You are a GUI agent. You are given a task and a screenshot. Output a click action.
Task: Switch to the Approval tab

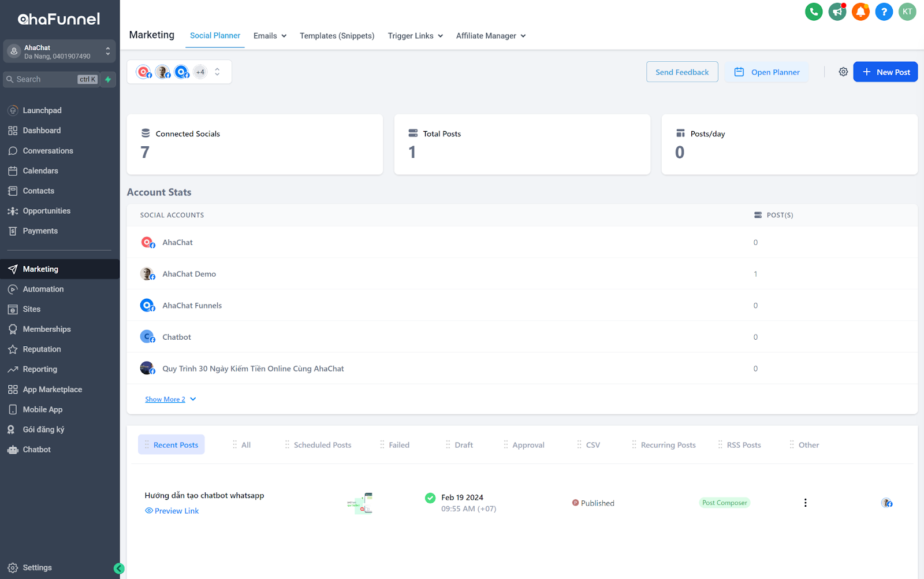point(524,445)
